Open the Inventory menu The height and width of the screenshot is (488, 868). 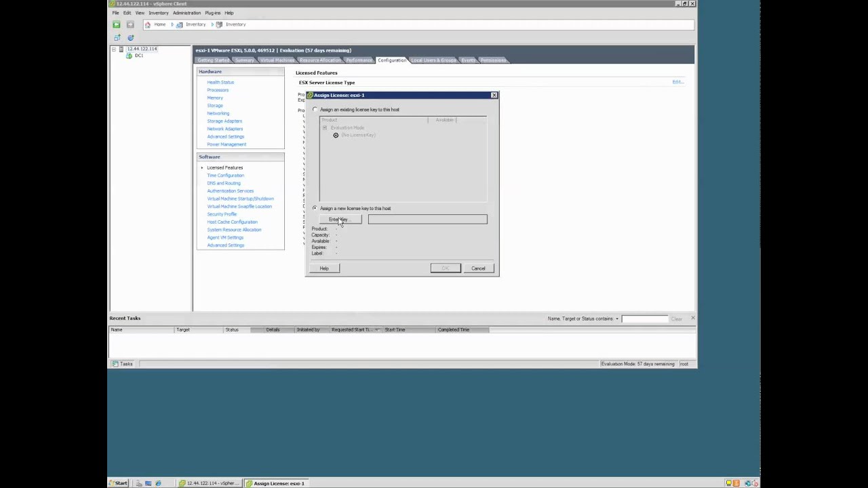click(x=159, y=13)
